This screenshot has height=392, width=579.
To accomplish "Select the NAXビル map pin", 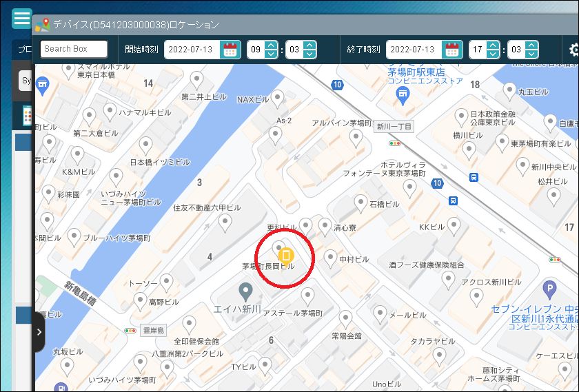I will coord(277,99).
